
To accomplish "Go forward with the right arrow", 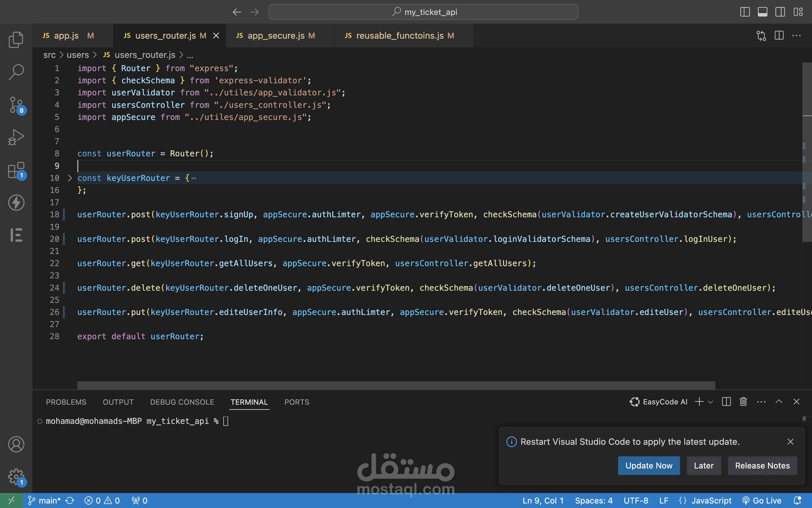I will click(255, 12).
